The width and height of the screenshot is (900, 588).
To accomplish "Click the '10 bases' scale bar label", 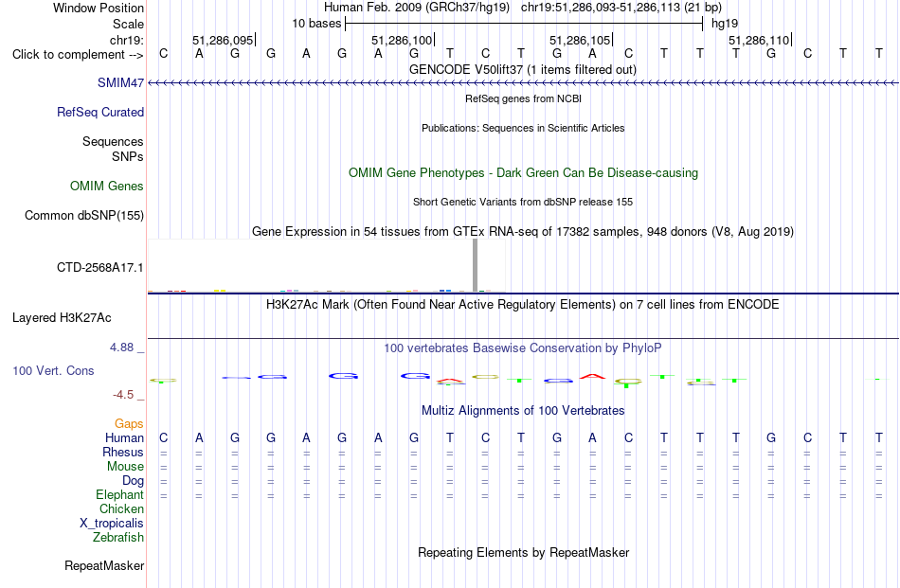I will pos(316,24).
